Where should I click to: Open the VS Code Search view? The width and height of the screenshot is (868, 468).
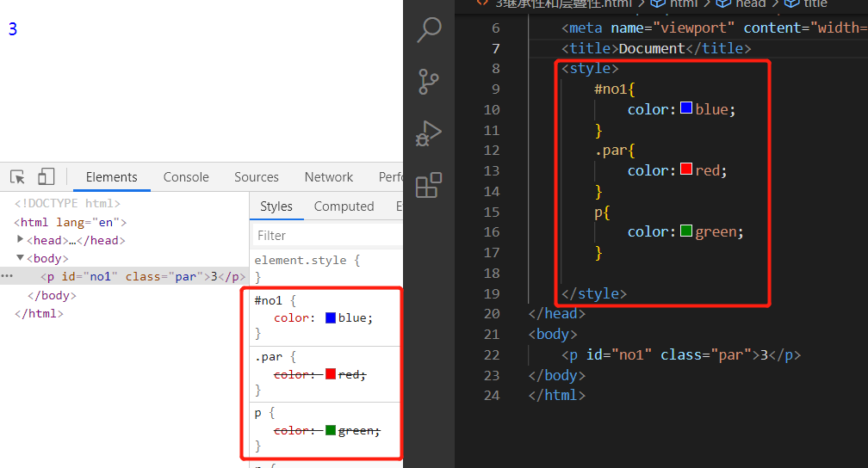pos(429,30)
